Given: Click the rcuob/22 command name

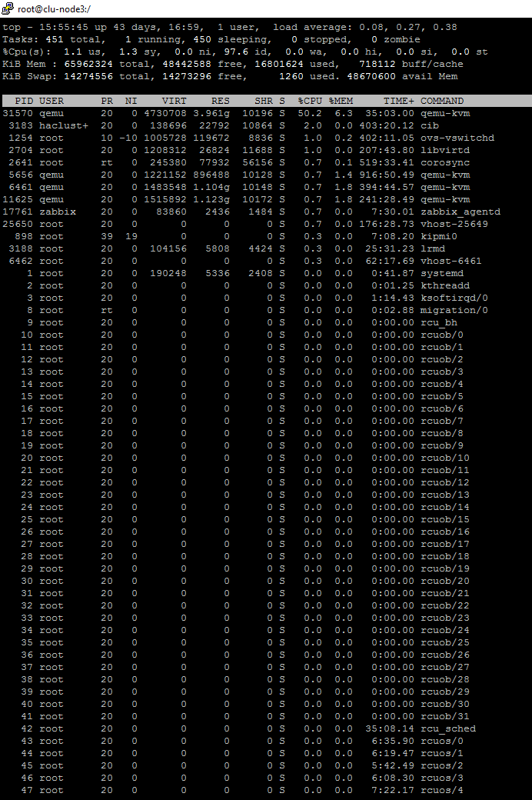Looking at the screenshot, I should [x=445, y=605].
